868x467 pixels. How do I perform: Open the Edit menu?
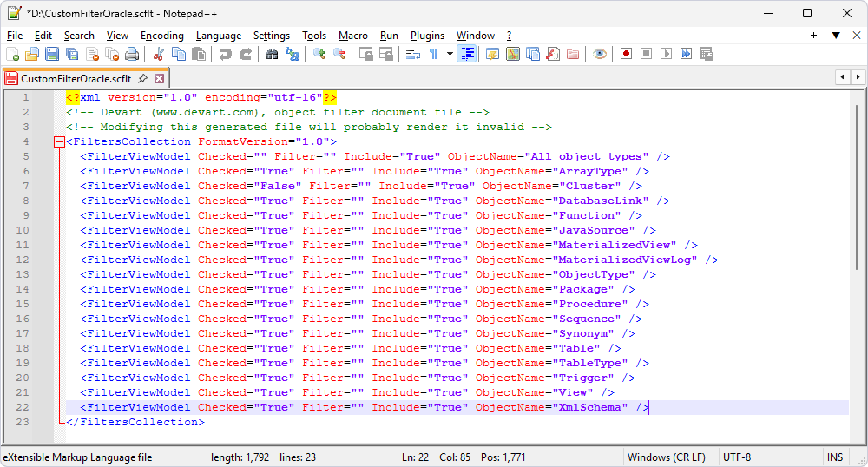tap(43, 36)
